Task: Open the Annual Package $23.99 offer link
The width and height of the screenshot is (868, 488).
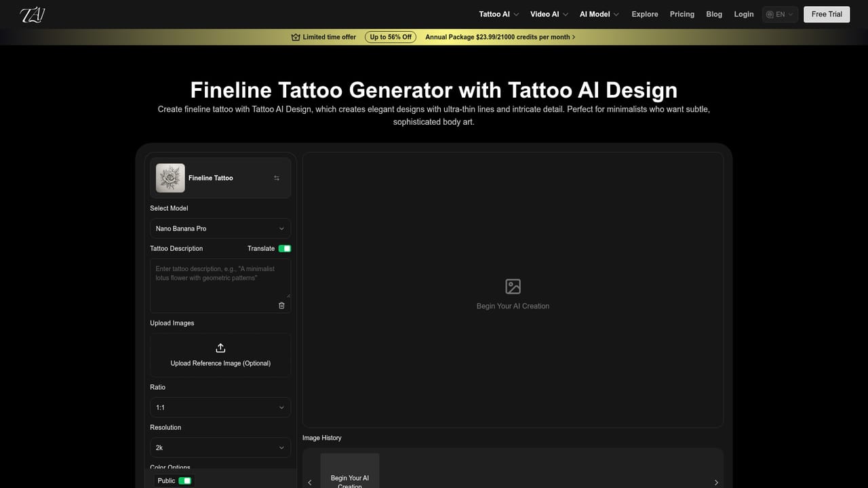Action: pos(500,37)
